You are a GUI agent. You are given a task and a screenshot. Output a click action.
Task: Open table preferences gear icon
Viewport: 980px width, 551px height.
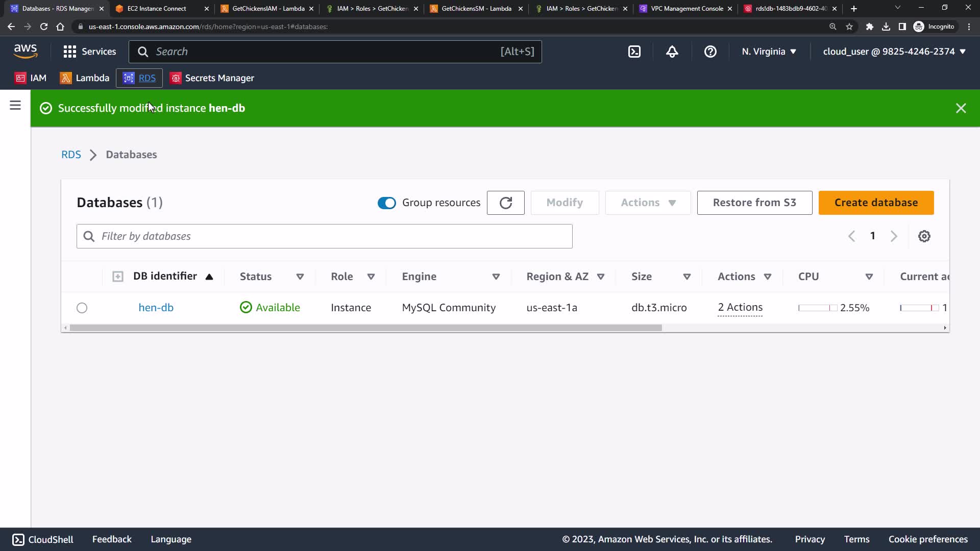click(924, 236)
